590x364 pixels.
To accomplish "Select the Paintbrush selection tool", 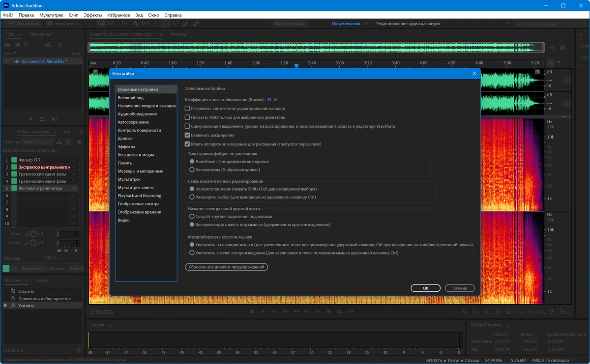I will coord(186,23).
